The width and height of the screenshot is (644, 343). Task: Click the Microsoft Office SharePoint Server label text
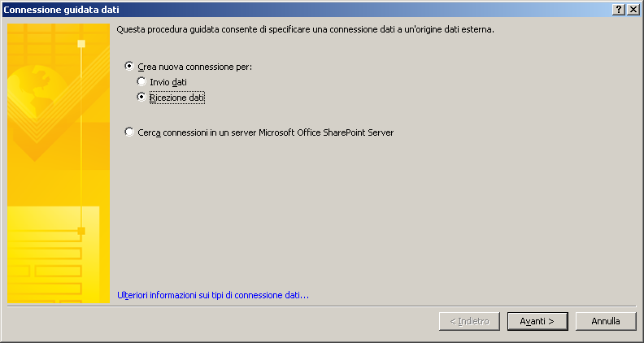(x=326, y=132)
